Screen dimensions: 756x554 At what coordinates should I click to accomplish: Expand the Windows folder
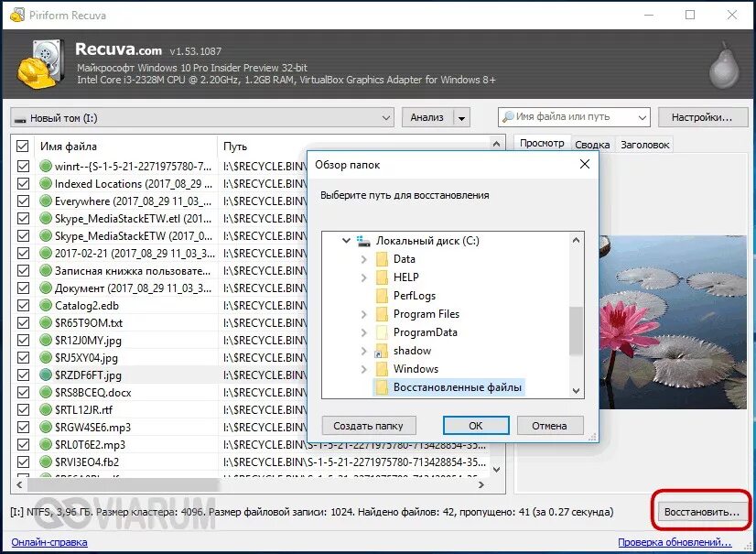click(364, 369)
